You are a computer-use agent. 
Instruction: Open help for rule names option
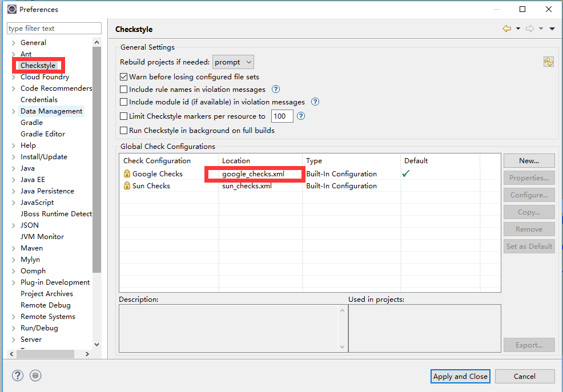(275, 90)
